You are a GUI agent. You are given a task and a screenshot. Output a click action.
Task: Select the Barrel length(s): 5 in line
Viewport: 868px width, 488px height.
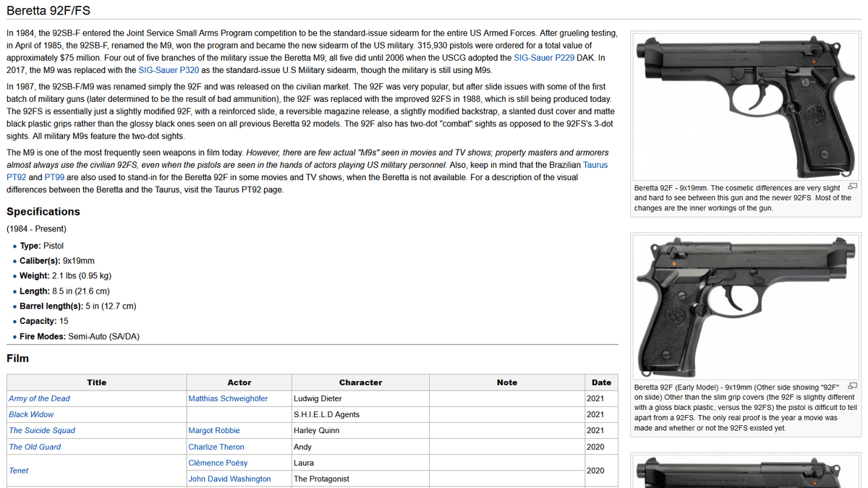click(x=78, y=306)
